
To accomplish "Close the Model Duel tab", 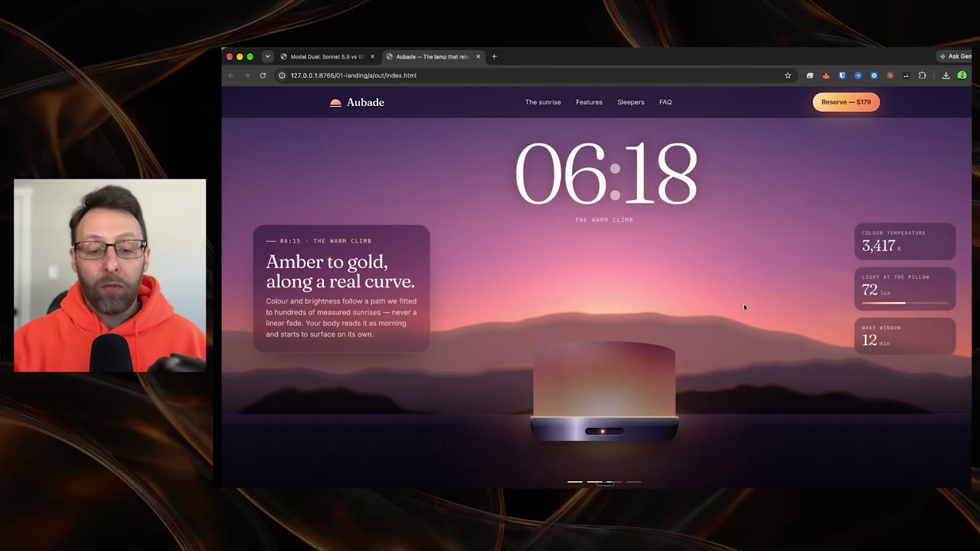I will tap(372, 56).
